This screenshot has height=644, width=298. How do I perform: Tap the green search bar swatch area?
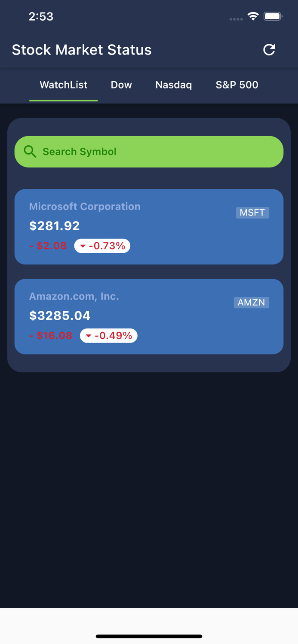194,151
